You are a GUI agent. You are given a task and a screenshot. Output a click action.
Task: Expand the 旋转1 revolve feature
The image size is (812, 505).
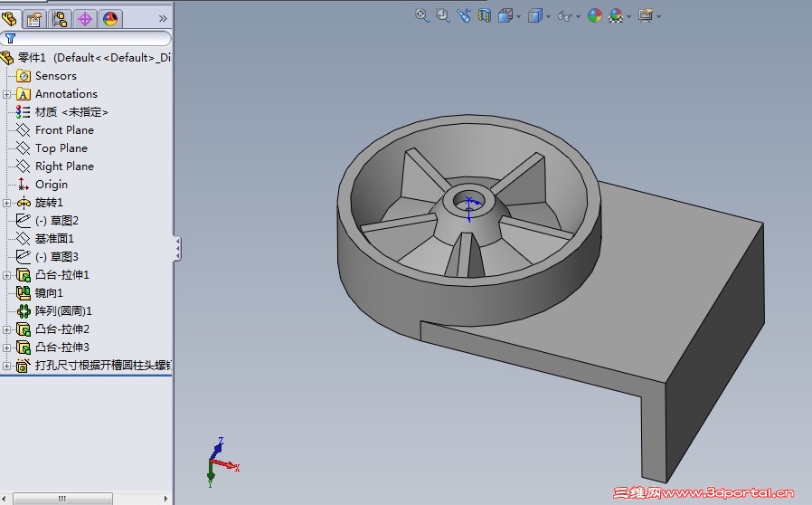6,203
